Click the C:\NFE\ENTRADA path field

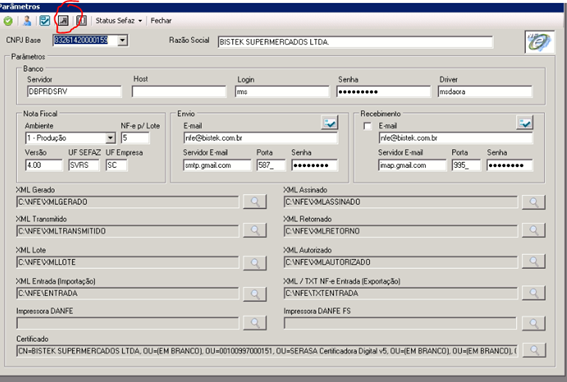pyautogui.click(x=127, y=293)
